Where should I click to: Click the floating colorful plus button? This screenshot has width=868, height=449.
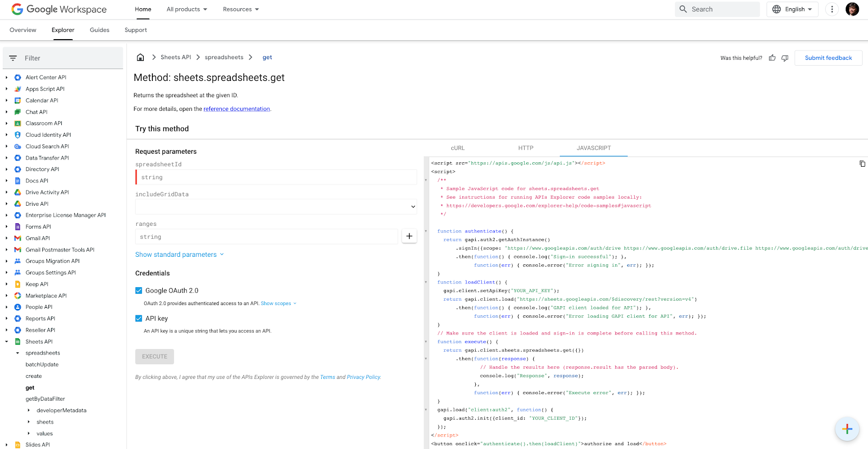847,429
